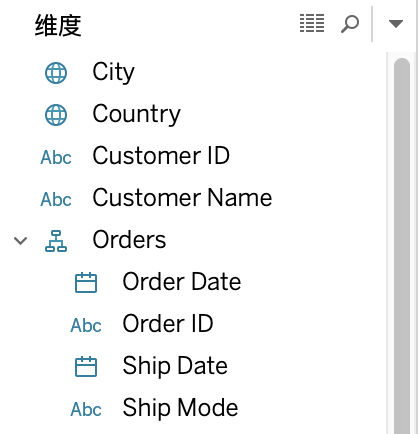Image resolution: width=418 pixels, height=434 pixels.
Task: Collapse the Orders hierarchy chevron
Action: click(x=20, y=241)
